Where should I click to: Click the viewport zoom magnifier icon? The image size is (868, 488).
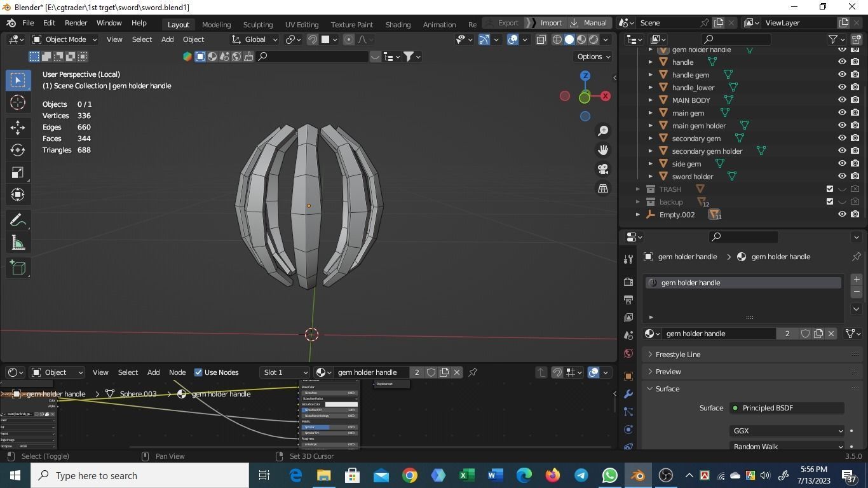coord(602,131)
